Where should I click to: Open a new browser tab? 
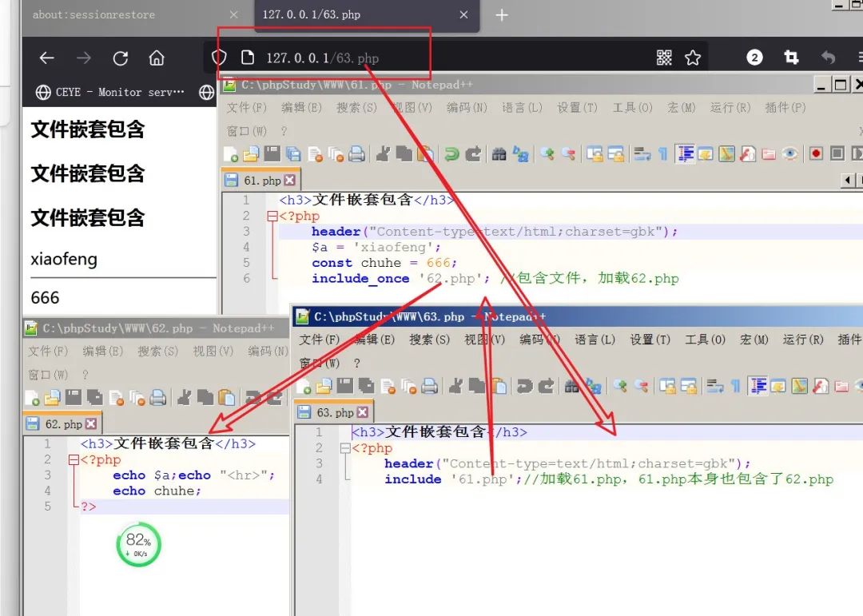click(x=501, y=15)
